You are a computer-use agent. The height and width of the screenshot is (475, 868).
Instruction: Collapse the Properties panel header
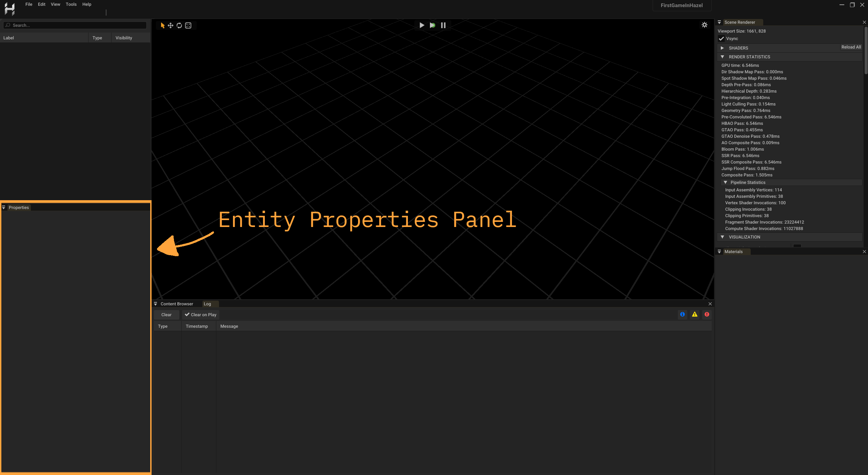point(3,207)
